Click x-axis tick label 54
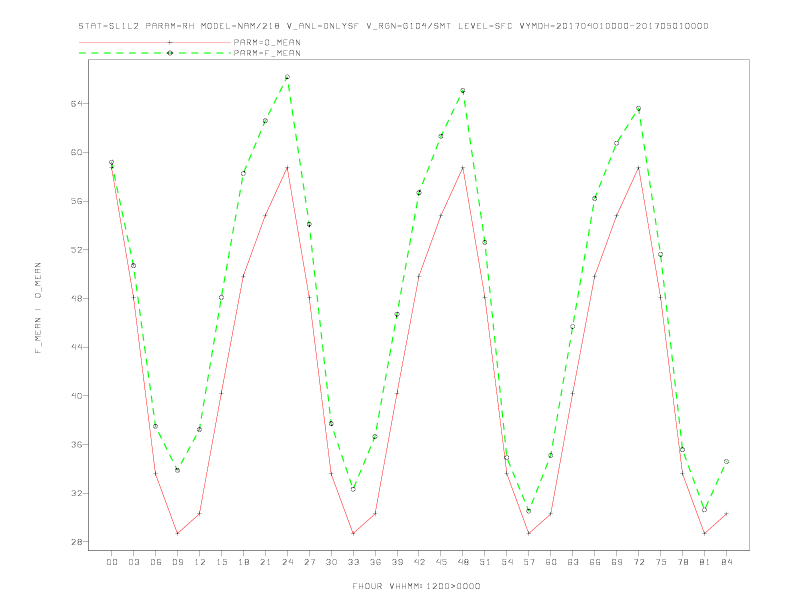 click(507, 562)
